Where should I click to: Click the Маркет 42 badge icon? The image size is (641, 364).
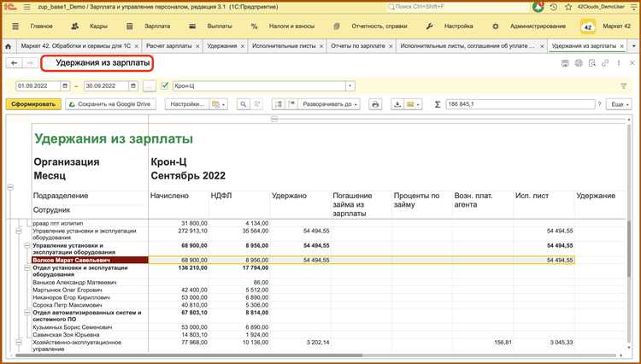tap(588, 27)
